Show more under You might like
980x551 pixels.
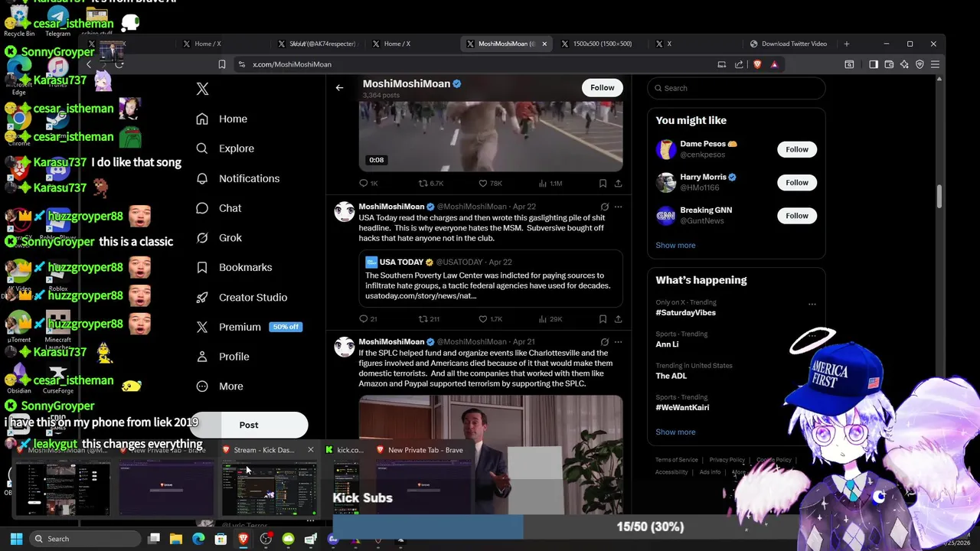(675, 246)
